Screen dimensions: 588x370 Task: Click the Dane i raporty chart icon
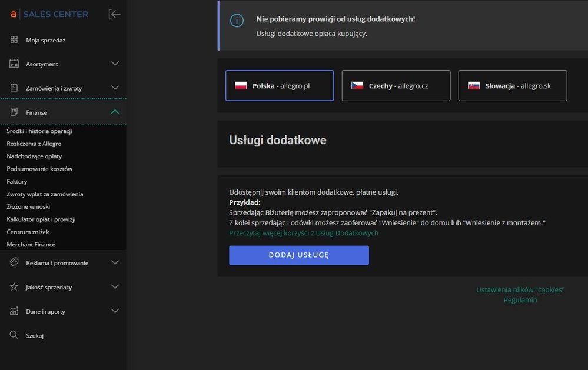click(x=14, y=311)
